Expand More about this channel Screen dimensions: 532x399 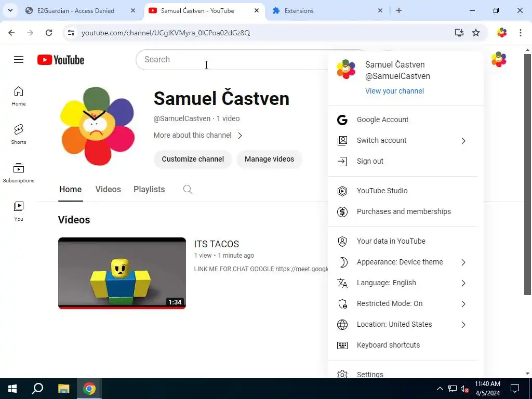click(198, 135)
